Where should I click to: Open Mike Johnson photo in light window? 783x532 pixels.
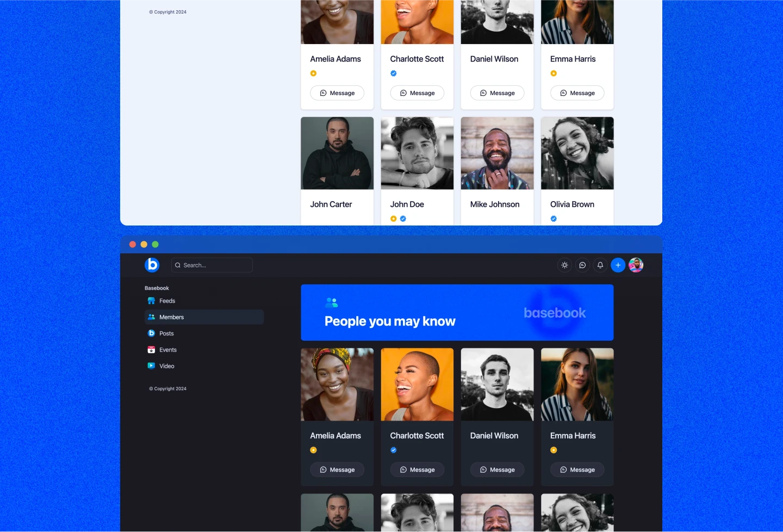[497, 153]
